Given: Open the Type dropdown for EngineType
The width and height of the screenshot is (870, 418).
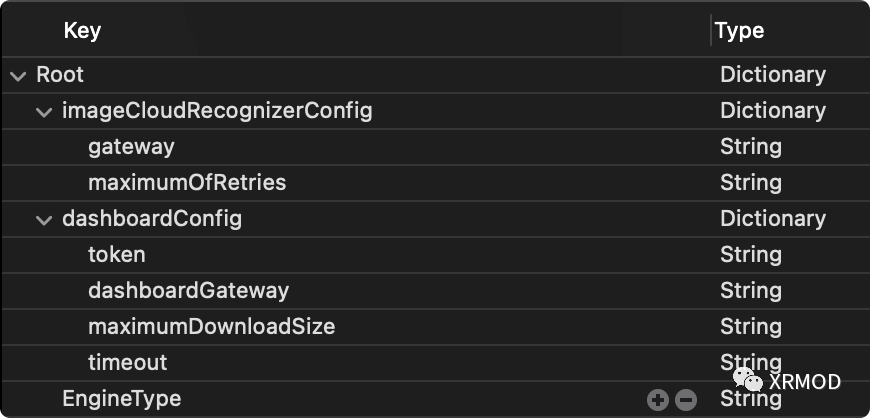Looking at the screenshot, I should point(751,399).
